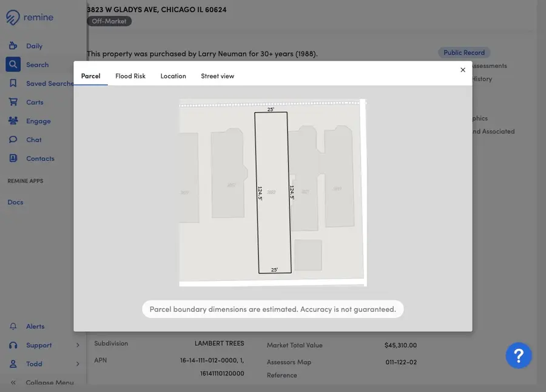Viewport: 546px width, 392px height.
Task: Click the Alerts bell icon
Action: [13, 325]
